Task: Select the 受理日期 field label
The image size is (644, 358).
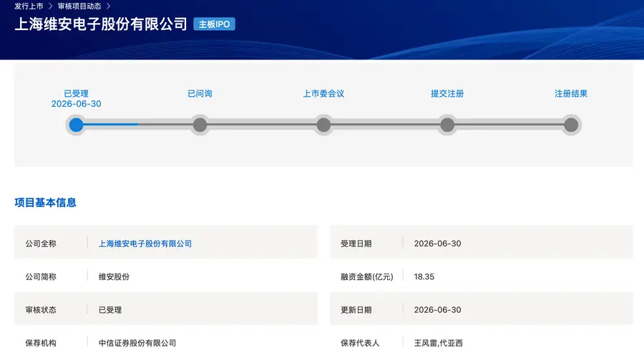Action: coord(356,243)
